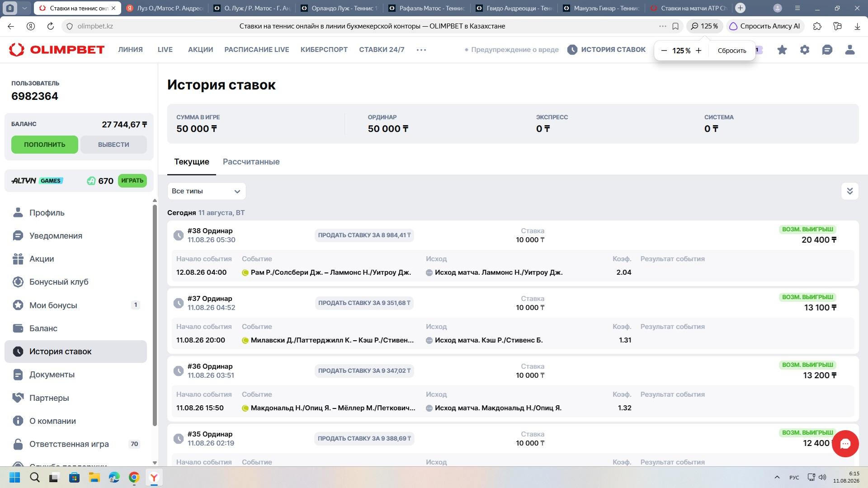Open Windows taskbar search

(35, 478)
